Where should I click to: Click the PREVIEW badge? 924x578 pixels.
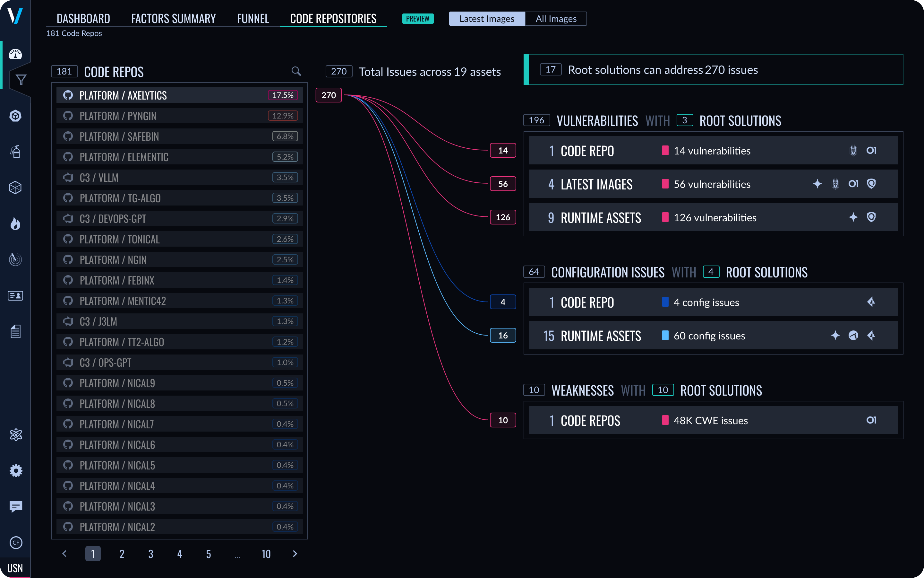pyautogui.click(x=418, y=19)
